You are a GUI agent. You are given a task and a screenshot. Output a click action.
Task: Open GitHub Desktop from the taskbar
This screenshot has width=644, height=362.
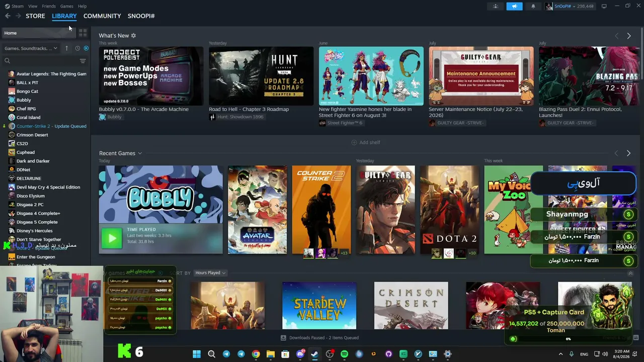click(x=388, y=354)
